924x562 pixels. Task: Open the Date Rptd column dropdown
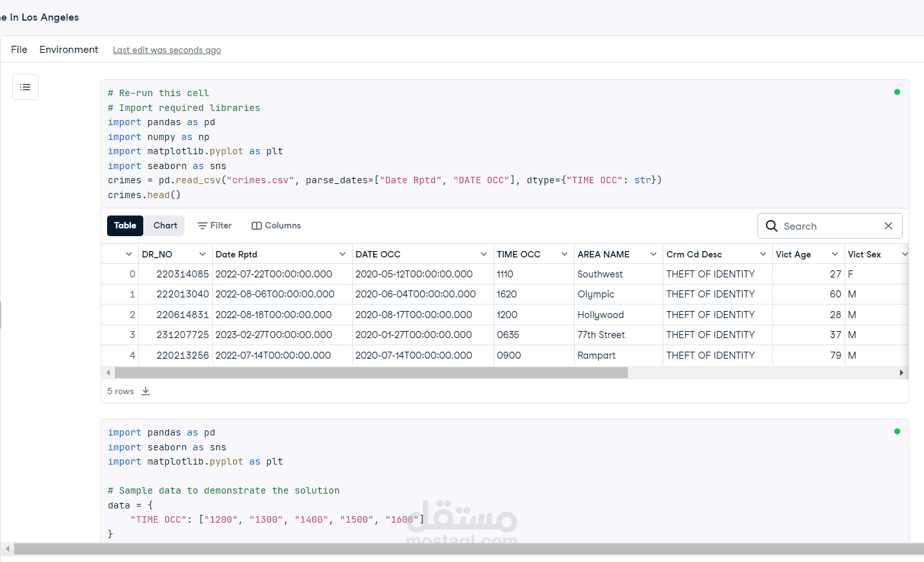343,254
